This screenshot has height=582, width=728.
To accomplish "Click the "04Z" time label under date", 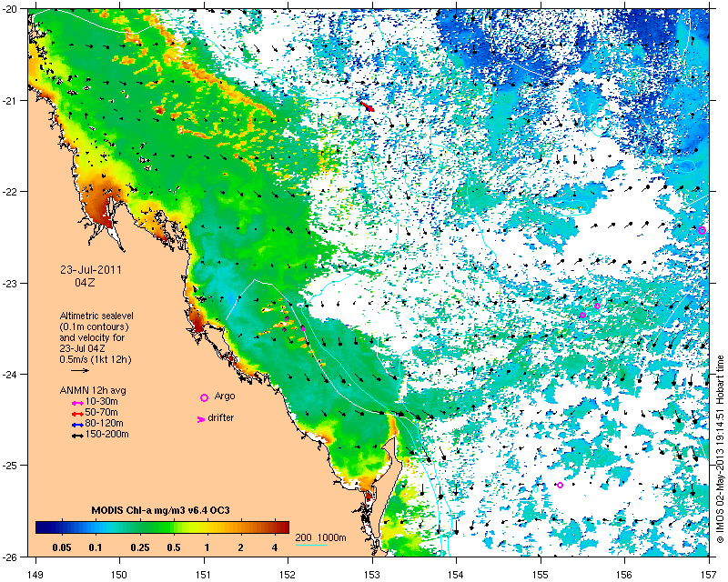I will pos(85,282).
